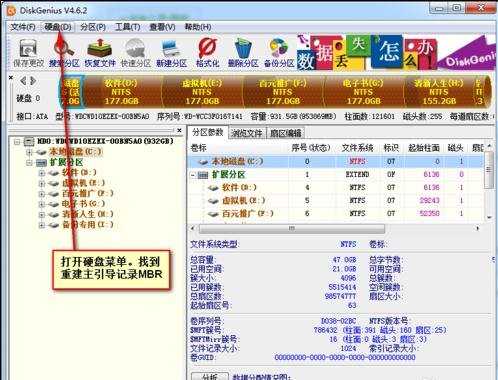Click the 格式化 format icon
Viewport: 498px width, 380px height.
207,53
